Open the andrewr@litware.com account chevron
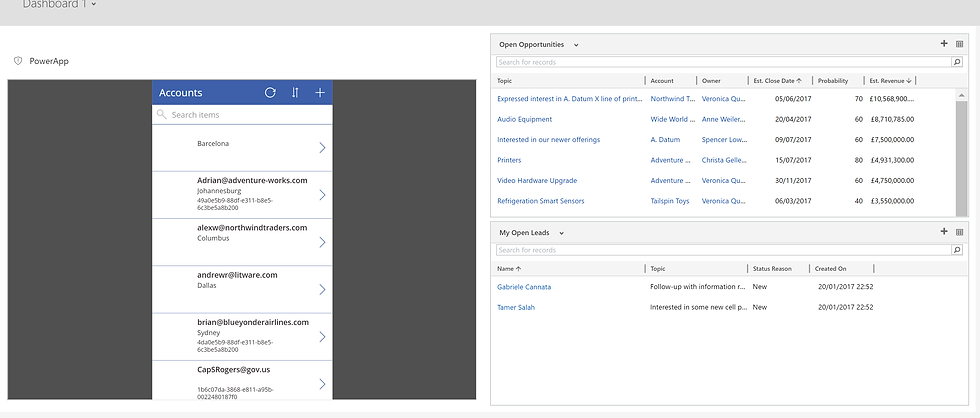980x418 pixels. pos(322,289)
